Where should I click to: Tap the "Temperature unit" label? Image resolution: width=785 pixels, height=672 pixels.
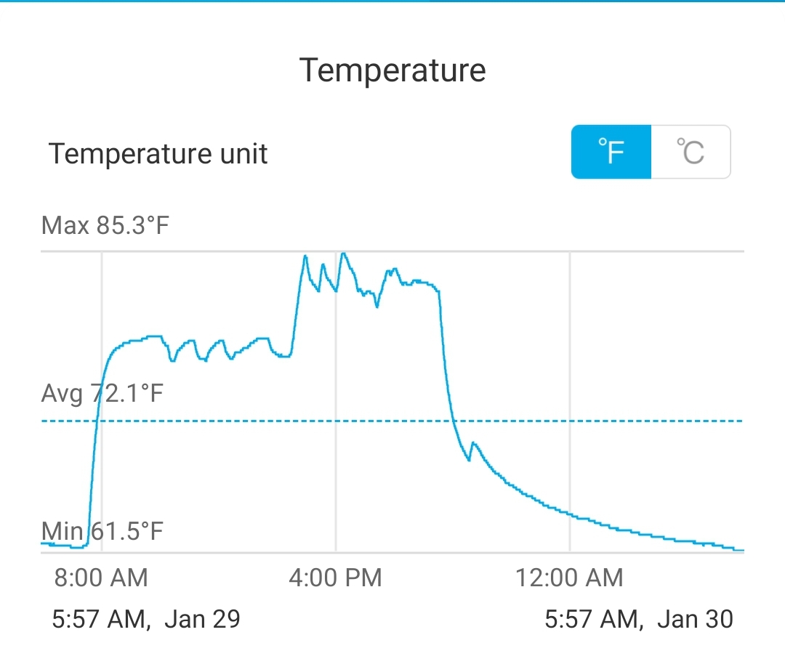(x=158, y=154)
